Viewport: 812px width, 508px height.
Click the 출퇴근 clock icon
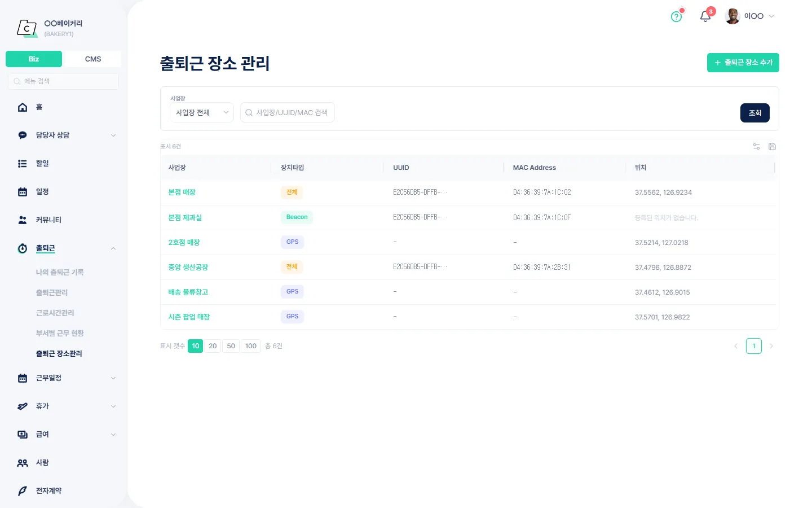click(23, 248)
